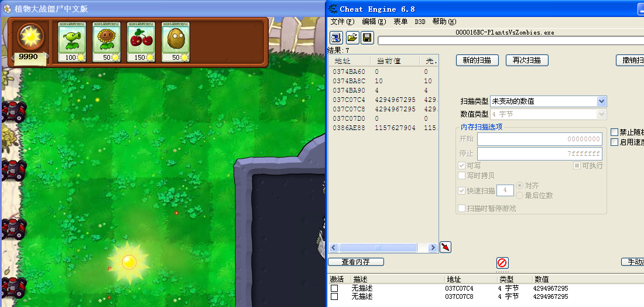The width and height of the screenshot is (644, 307).
Task: Select result row 0386AE88
Action: pyautogui.click(x=383, y=128)
